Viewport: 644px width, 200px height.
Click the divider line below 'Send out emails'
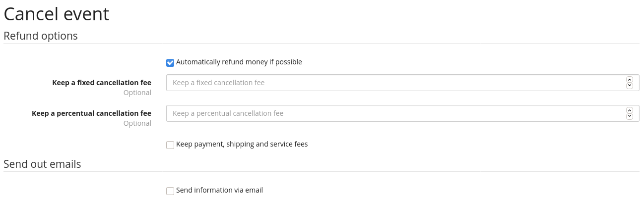[x=322, y=172]
